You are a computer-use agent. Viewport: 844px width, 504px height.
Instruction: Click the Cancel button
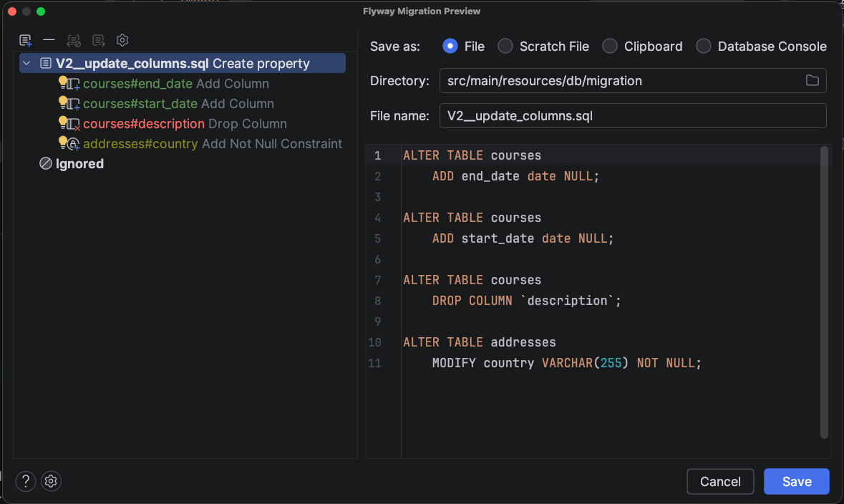[x=720, y=482]
